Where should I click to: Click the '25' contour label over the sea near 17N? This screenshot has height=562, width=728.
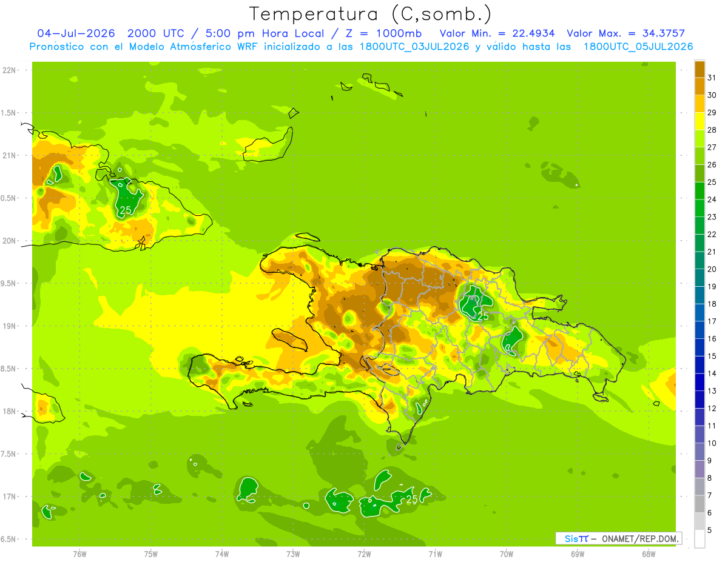click(x=412, y=499)
